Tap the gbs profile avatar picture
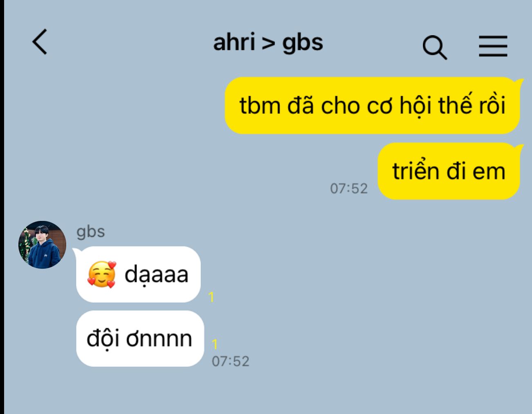 (42, 245)
